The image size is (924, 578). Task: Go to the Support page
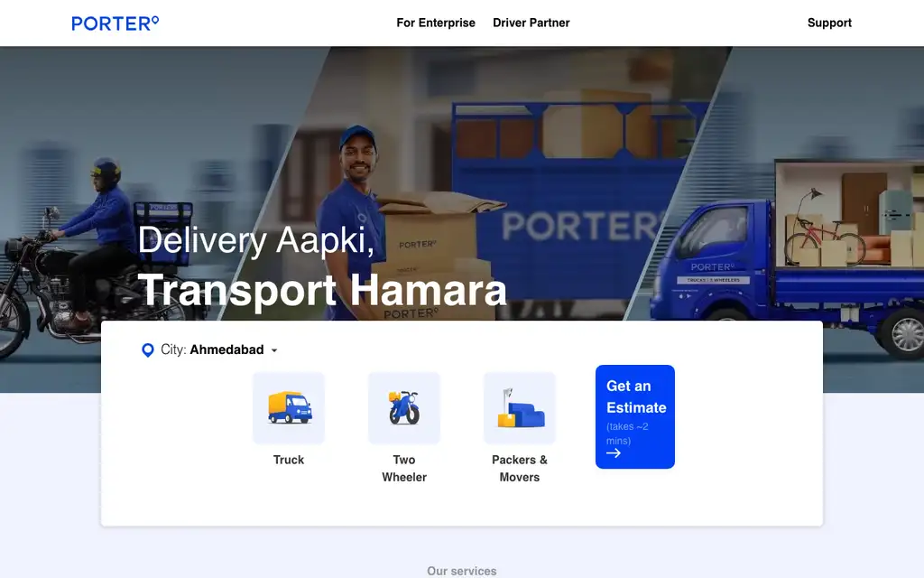coord(829,23)
